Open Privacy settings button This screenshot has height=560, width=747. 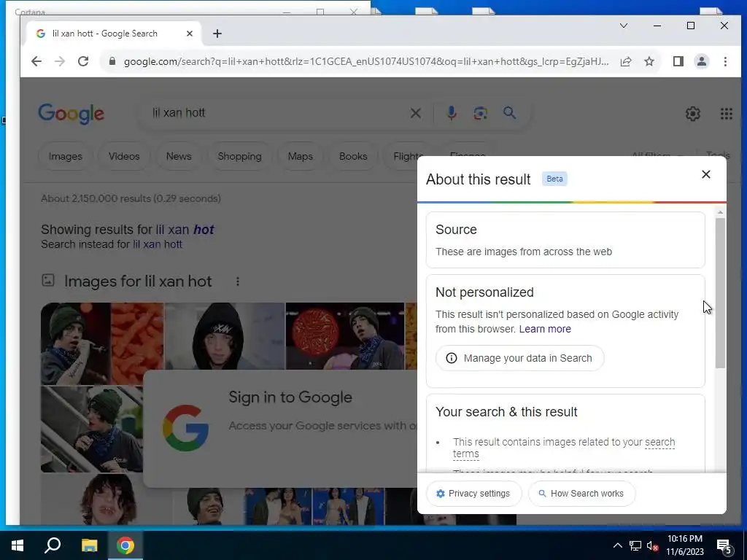coord(473,494)
